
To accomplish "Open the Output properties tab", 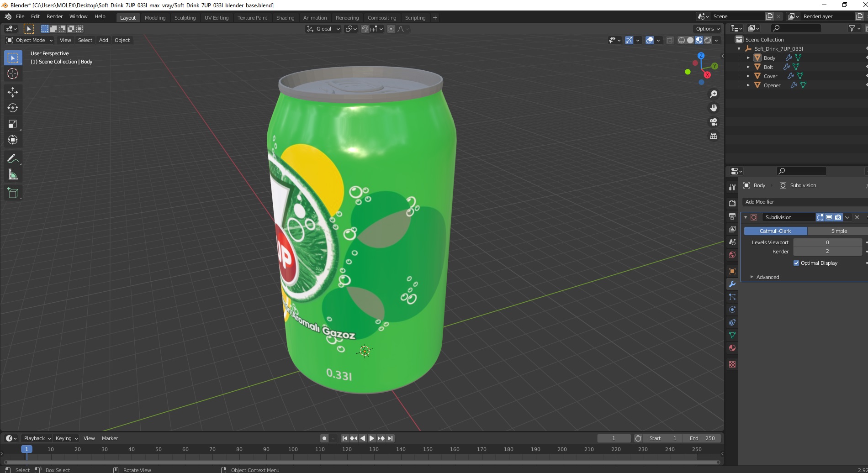I will pyautogui.click(x=732, y=216).
